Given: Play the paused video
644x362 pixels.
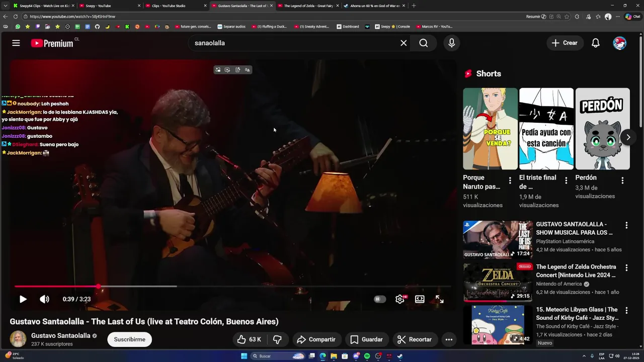Looking at the screenshot, I should pos(23,299).
